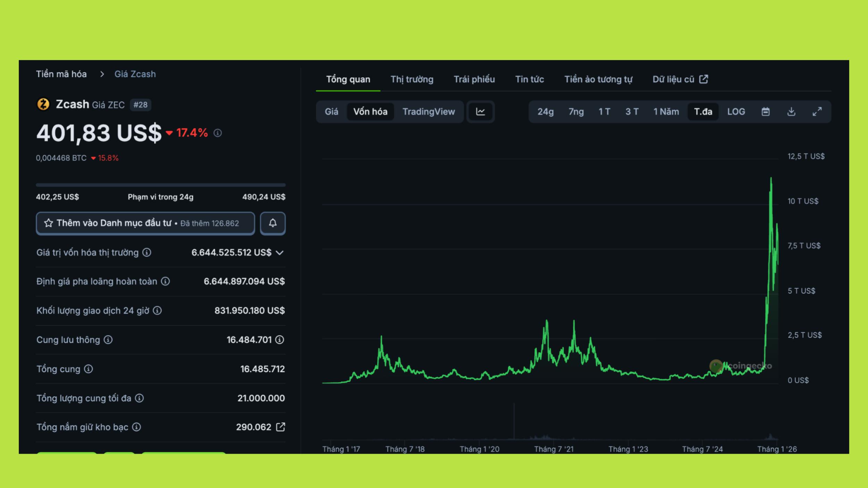Switch the chart to Giá view
The image size is (868, 488).
click(331, 112)
